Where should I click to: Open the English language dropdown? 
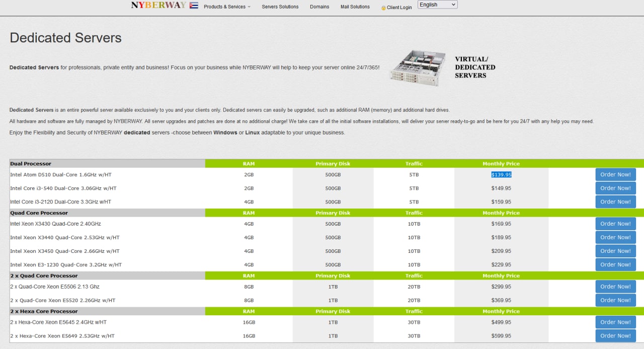tap(437, 5)
